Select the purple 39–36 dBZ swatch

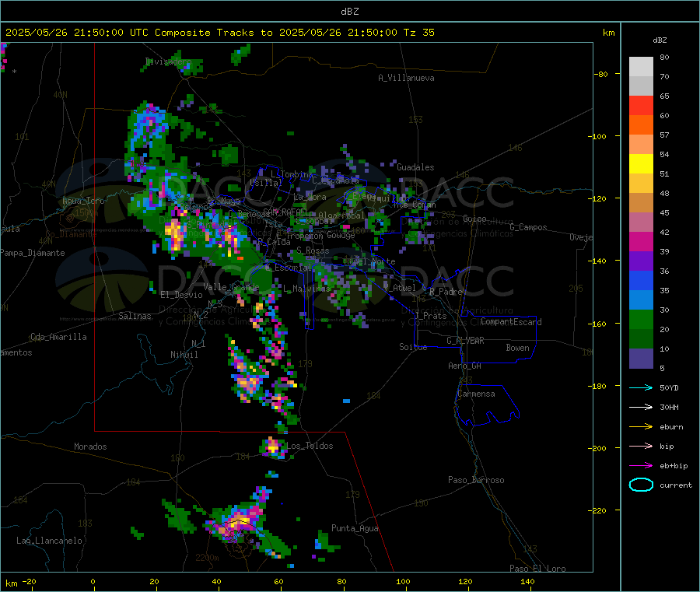tap(641, 261)
